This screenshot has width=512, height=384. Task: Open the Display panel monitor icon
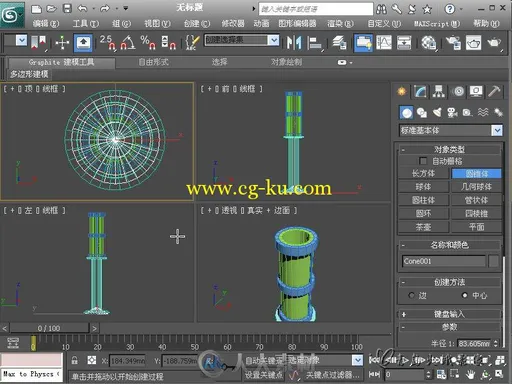tap(476, 91)
